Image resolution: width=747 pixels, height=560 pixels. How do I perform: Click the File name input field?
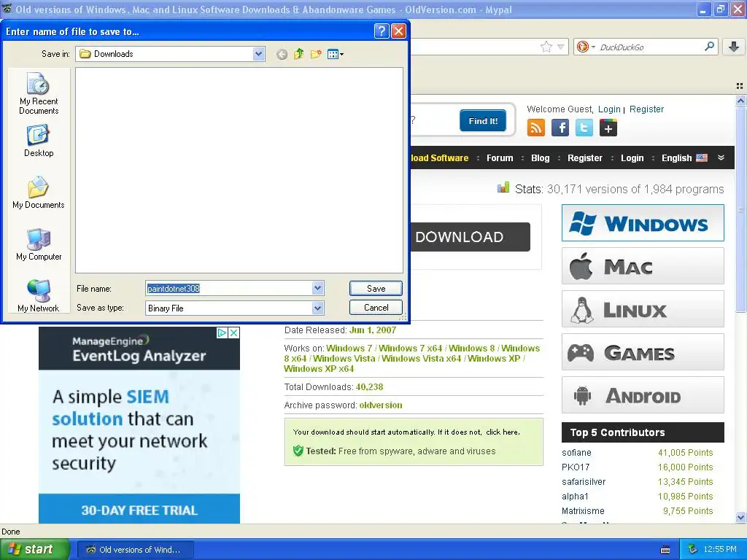pyautogui.click(x=229, y=288)
